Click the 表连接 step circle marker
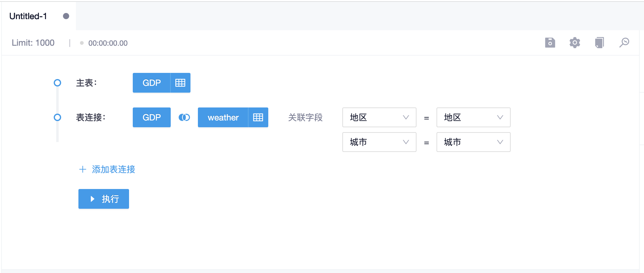The width and height of the screenshot is (644, 273). (x=57, y=117)
